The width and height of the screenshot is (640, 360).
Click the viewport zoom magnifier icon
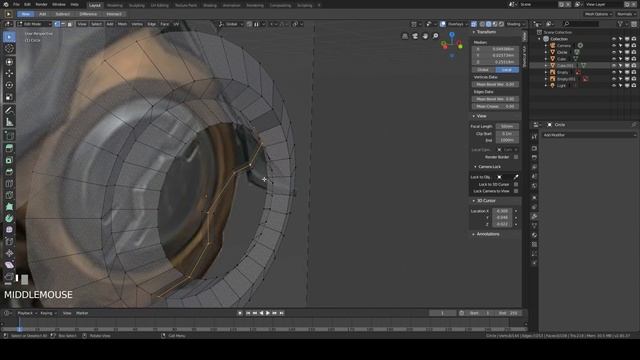coord(436,36)
